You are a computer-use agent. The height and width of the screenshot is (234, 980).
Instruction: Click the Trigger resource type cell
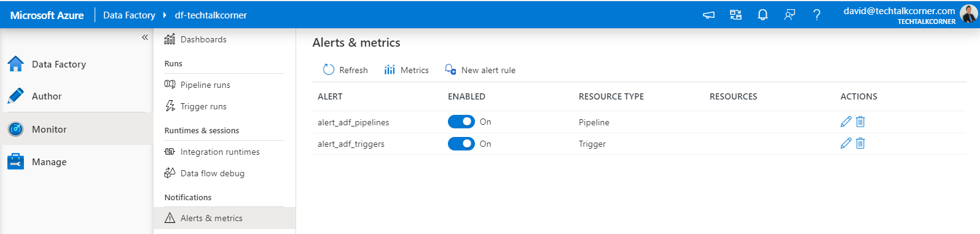(x=592, y=144)
